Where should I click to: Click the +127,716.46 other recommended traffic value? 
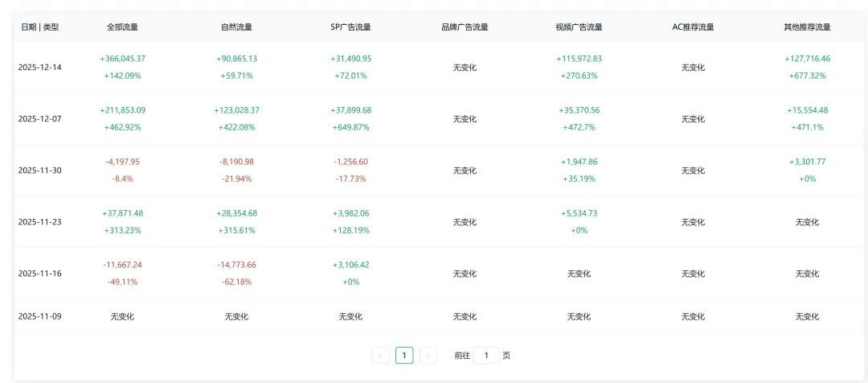pos(807,59)
